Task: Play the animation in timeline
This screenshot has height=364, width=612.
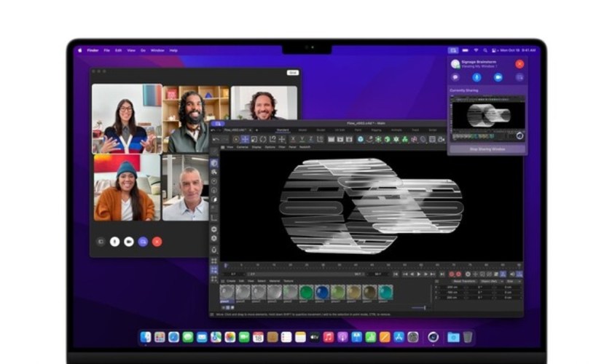Action: point(419,274)
